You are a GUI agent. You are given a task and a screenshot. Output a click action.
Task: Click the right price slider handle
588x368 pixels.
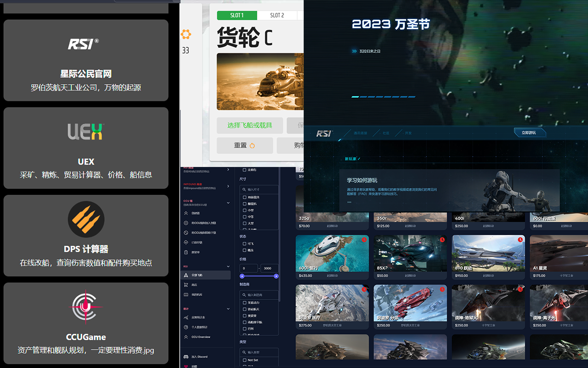click(276, 276)
